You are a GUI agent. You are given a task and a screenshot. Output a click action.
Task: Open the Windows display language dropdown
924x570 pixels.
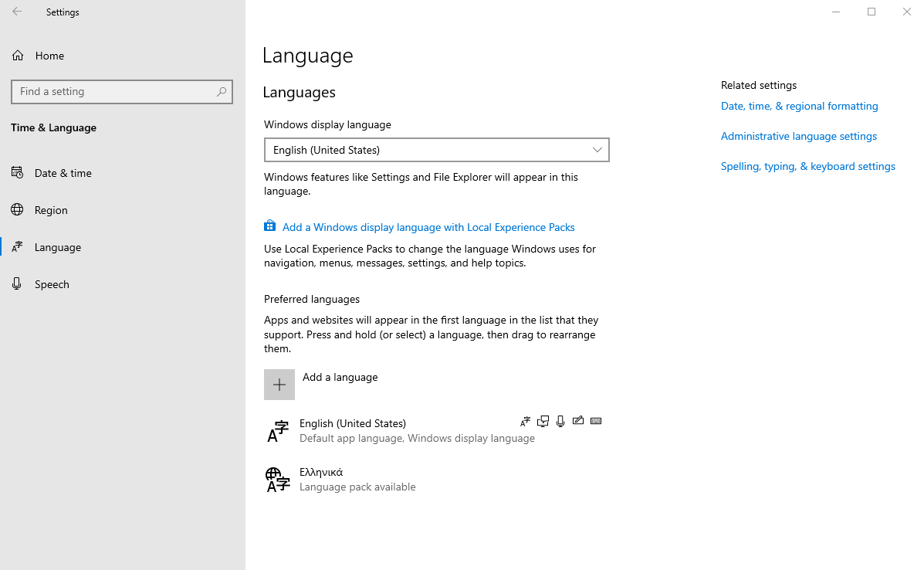tap(437, 150)
